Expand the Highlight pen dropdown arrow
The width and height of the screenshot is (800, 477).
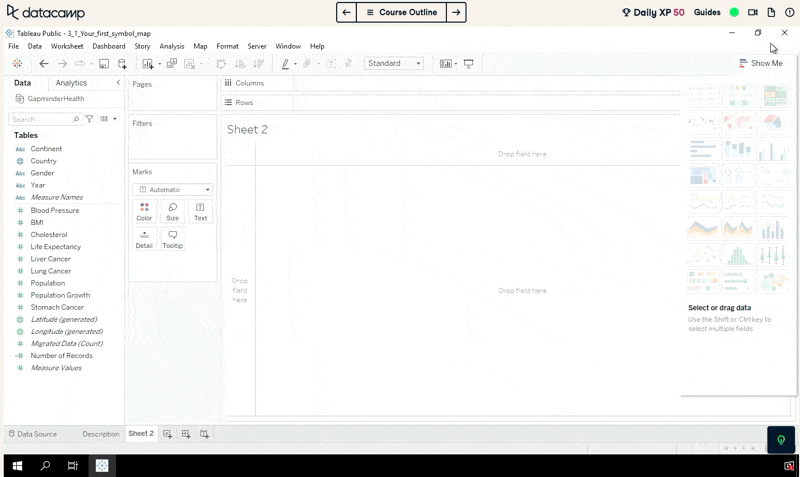tap(295, 64)
